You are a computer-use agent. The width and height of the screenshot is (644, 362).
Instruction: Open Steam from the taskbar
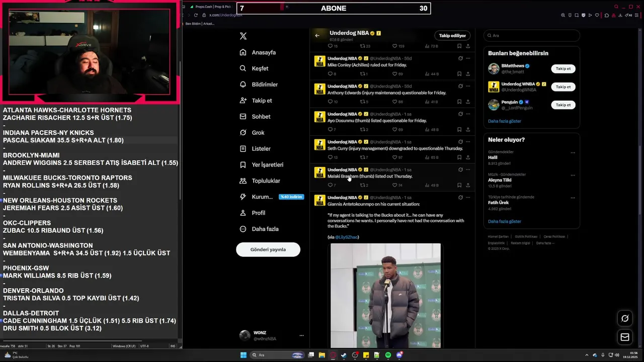pyautogui.click(x=344, y=355)
